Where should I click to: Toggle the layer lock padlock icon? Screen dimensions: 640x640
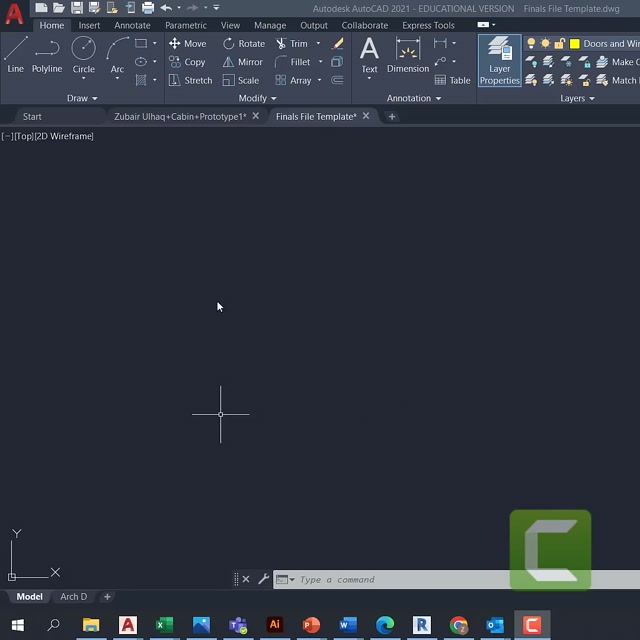pos(560,44)
